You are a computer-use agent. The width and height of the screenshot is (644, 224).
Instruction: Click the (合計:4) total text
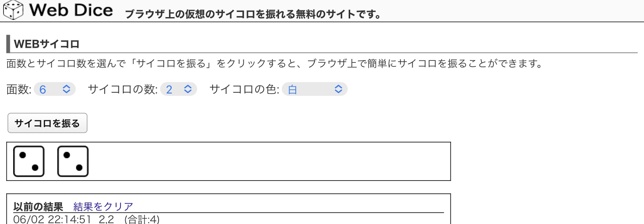click(142, 219)
